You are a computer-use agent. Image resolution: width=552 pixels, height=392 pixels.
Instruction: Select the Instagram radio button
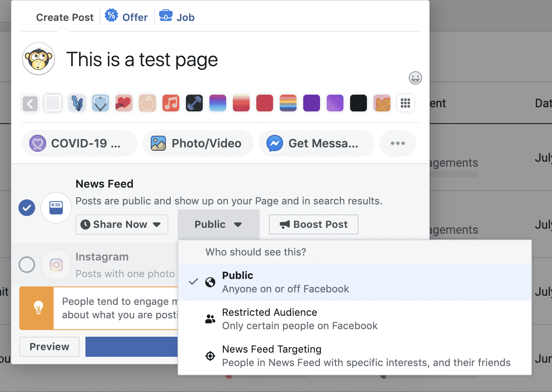click(x=27, y=265)
